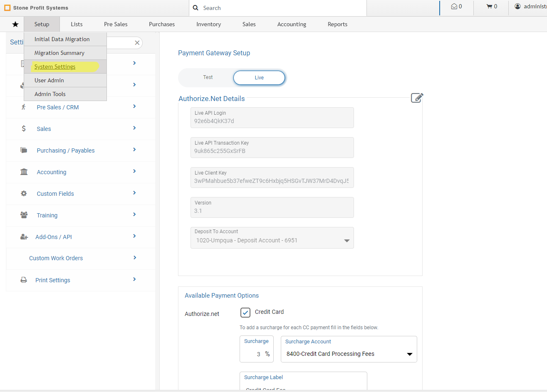Image resolution: width=547 pixels, height=392 pixels.
Task: Expand Pre Sales / CRM chevron
Action: pyautogui.click(x=134, y=106)
